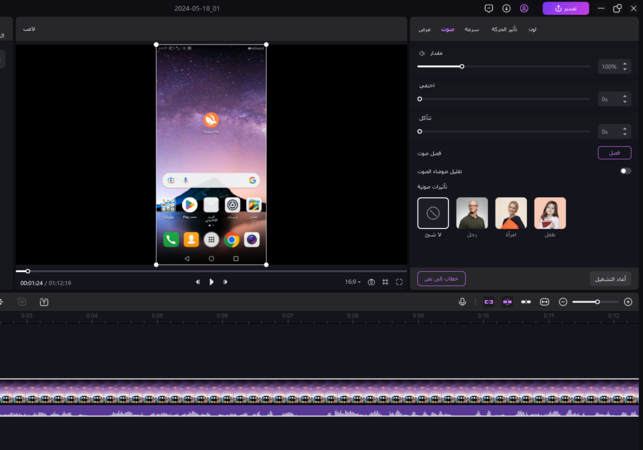Increase the fade-out 0s stepper
643x450 pixels.
point(625,129)
